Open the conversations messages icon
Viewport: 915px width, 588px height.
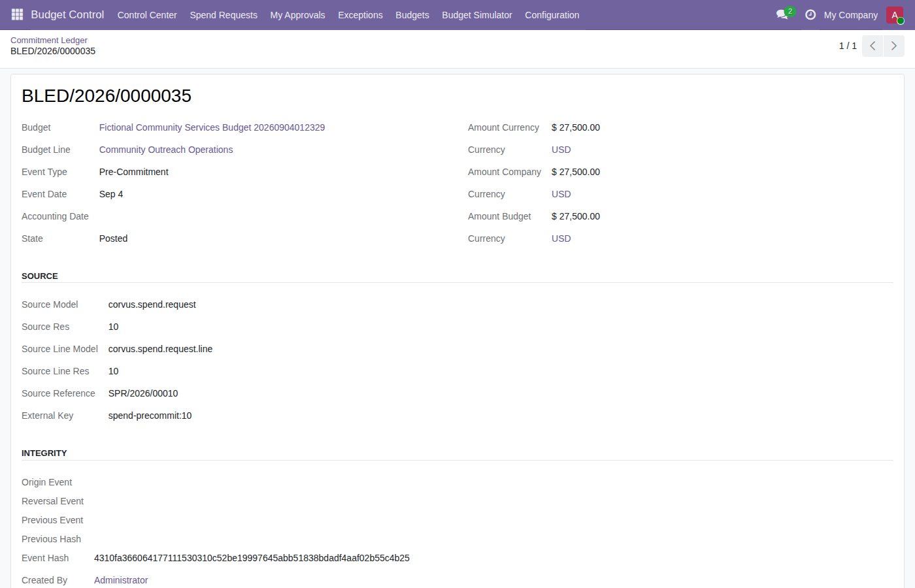click(782, 14)
